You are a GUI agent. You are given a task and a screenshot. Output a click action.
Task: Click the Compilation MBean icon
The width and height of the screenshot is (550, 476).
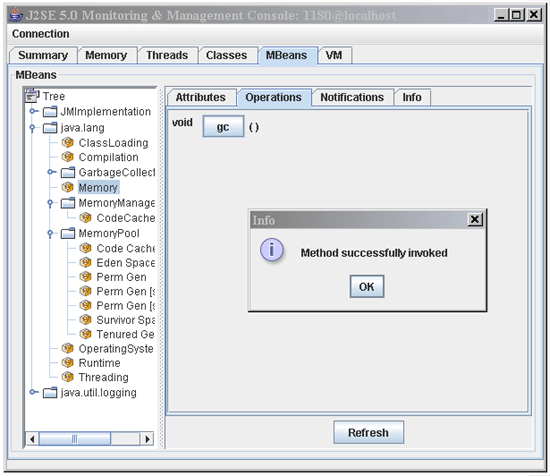(67, 157)
